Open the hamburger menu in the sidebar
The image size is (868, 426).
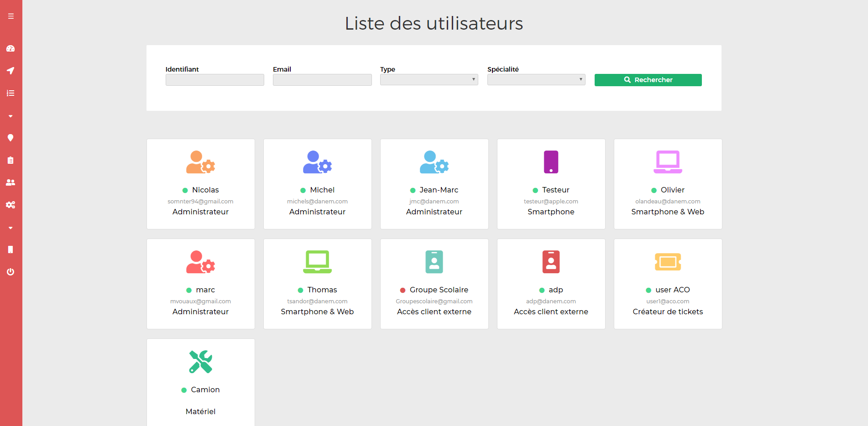tap(11, 16)
